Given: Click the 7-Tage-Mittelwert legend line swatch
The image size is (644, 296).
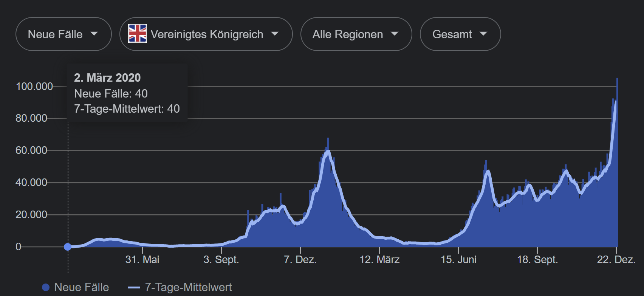Looking at the screenshot, I should click(134, 288).
